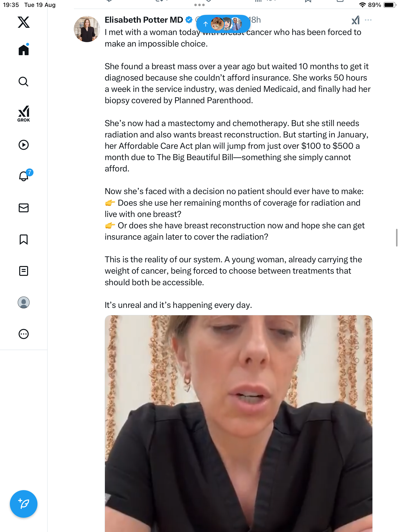This screenshot has height=532, width=399.
Task: Expand the More circle menu in sidebar
Action: pos(24,334)
